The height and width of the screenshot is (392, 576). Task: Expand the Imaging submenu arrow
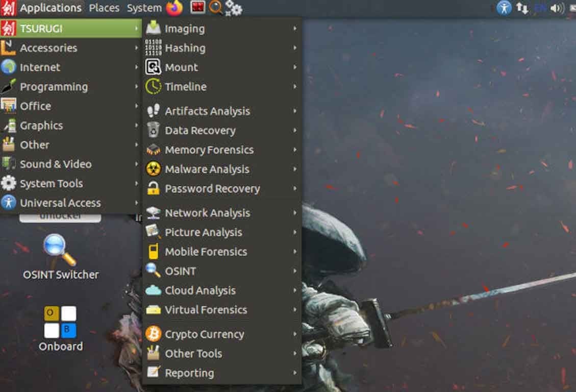(x=295, y=29)
